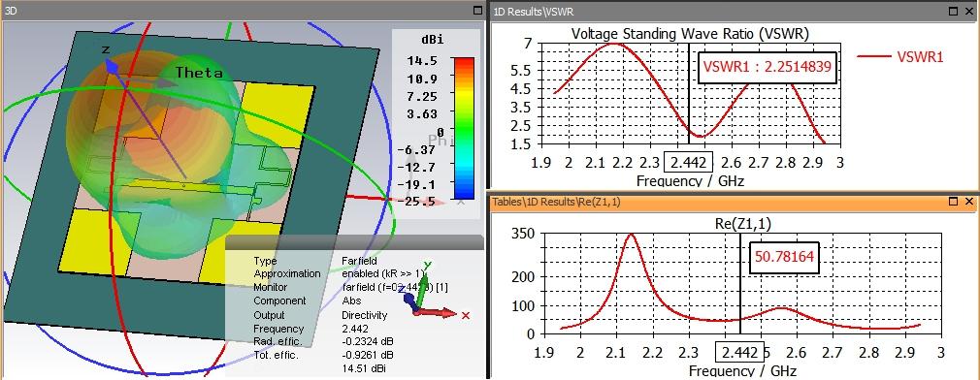Click the 2.442 frequency marker in Re(Z1,1) plot

click(x=740, y=353)
